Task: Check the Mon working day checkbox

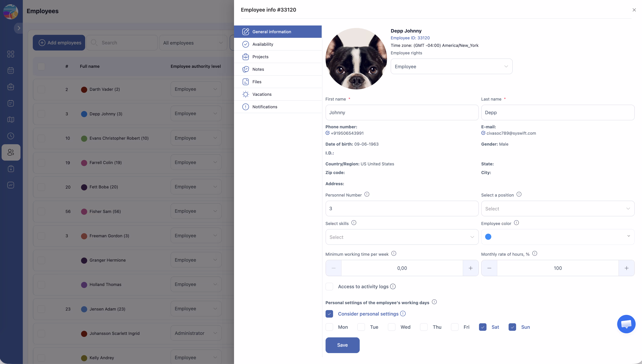Action: pos(329,327)
